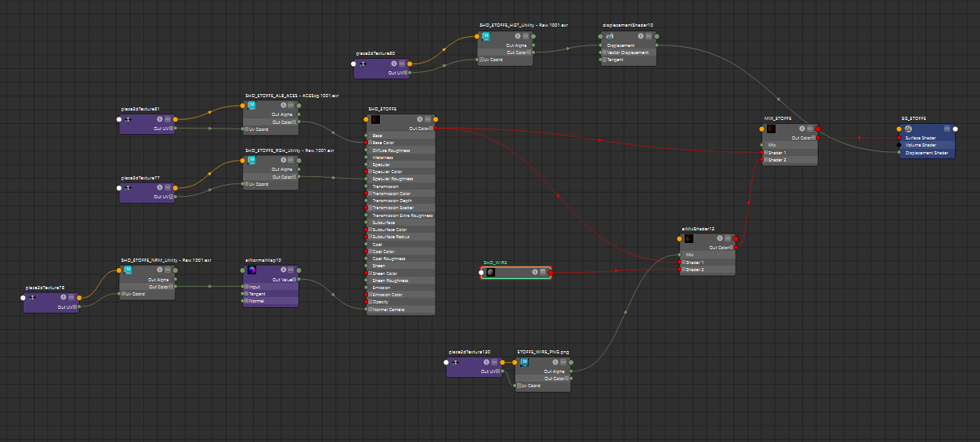Expand Specular Color attribute on SHD_STOFFE

coord(371,172)
